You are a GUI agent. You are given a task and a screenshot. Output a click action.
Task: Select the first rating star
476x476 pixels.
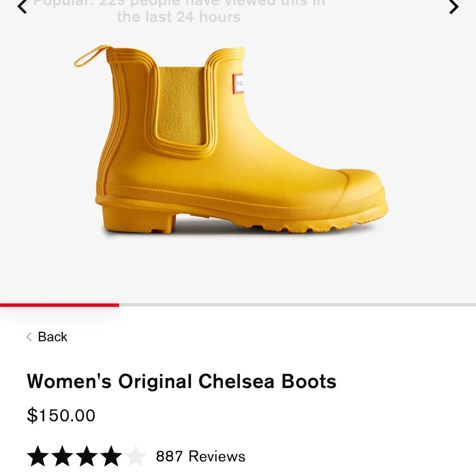pos(37,456)
